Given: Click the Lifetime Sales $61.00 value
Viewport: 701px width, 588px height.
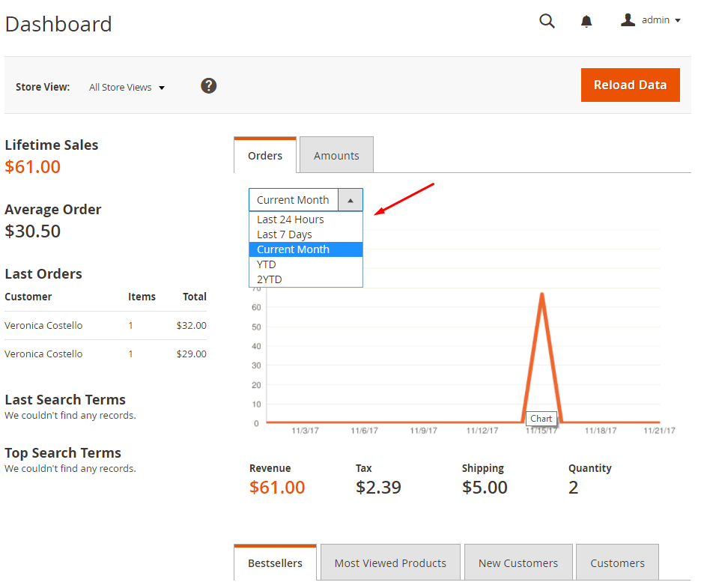Looking at the screenshot, I should [33, 167].
